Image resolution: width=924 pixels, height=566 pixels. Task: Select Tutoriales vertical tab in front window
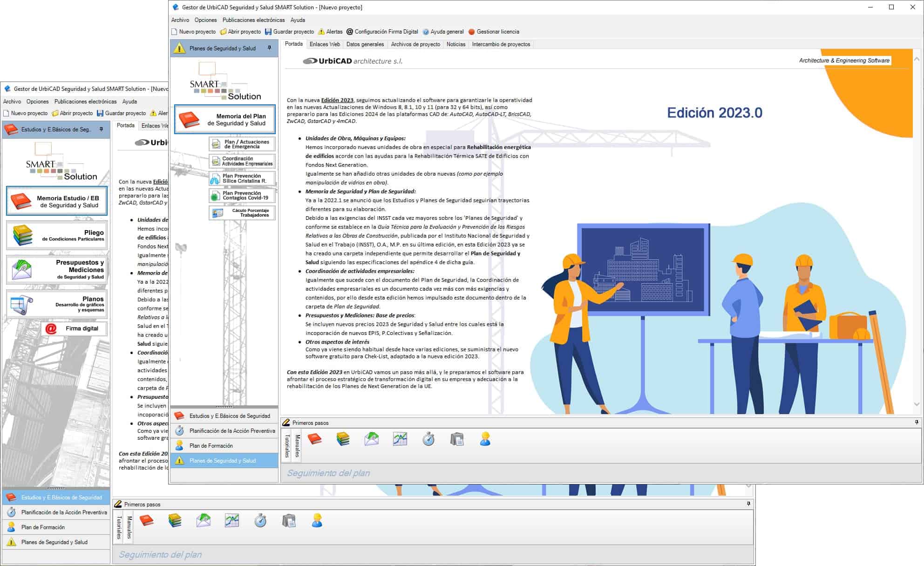tap(287, 445)
